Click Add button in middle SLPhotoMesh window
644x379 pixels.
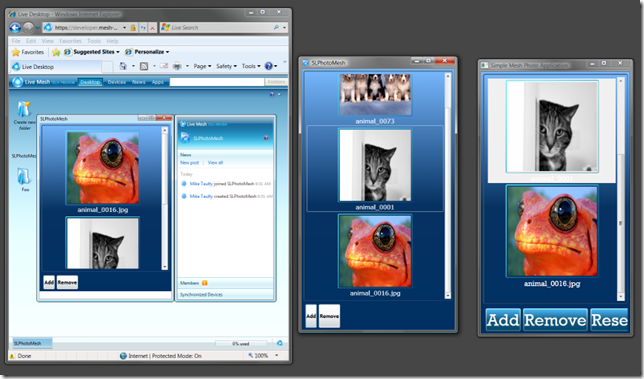[x=311, y=316]
